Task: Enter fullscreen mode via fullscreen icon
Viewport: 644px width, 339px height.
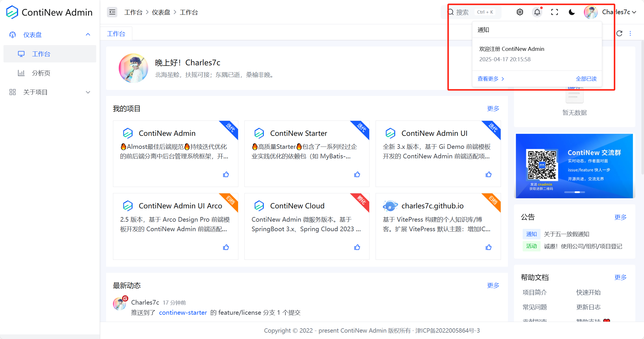Action: (x=554, y=12)
